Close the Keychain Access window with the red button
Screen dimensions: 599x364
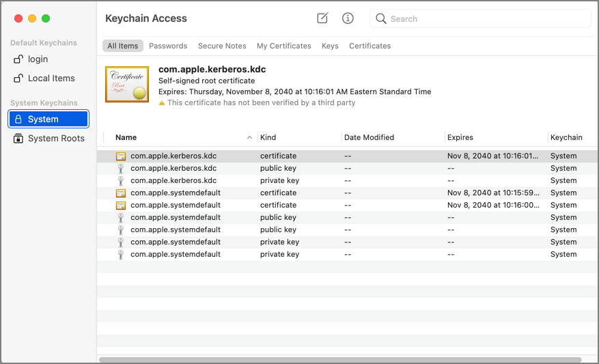[18, 18]
